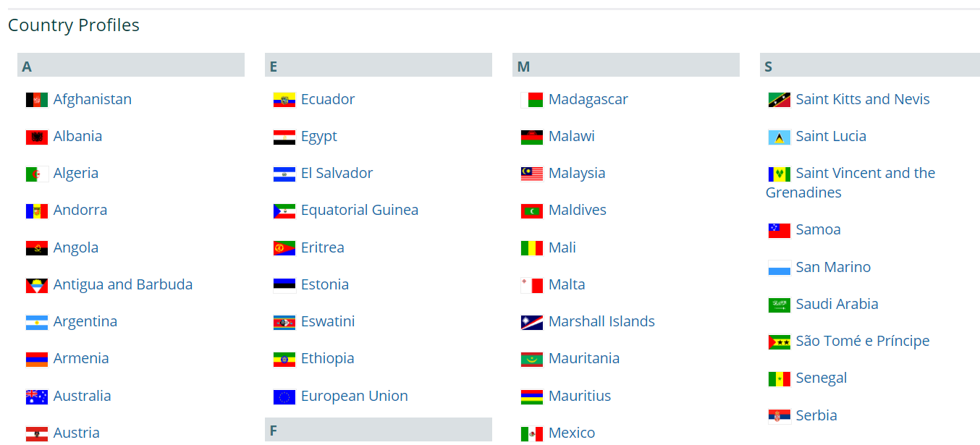Open the São Tomé e Príncipe profile
Viewport: 980px width, 445px height.
(863, 341)
